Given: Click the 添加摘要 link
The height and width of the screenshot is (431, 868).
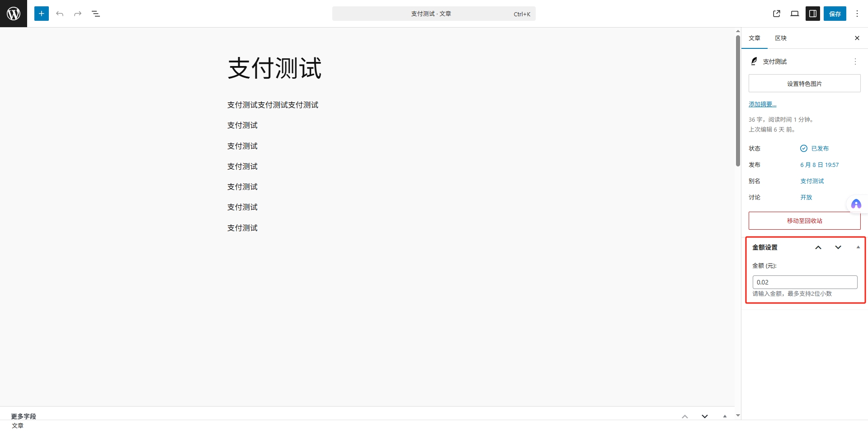Looking at the screenshot, I should coord(762,104).
